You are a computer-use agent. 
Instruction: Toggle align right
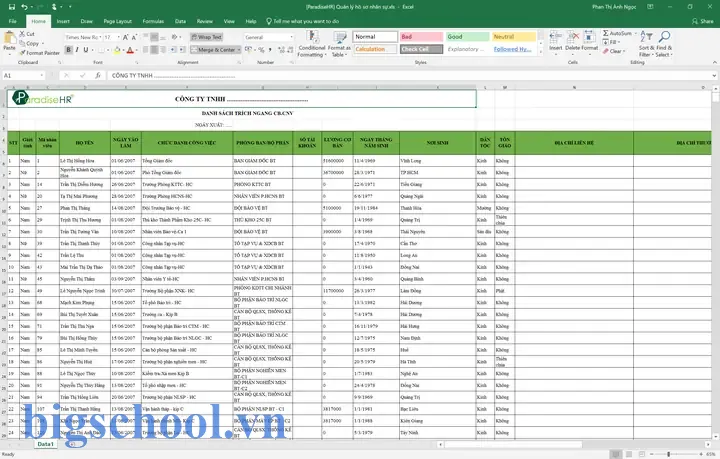[x=163, y=50]
